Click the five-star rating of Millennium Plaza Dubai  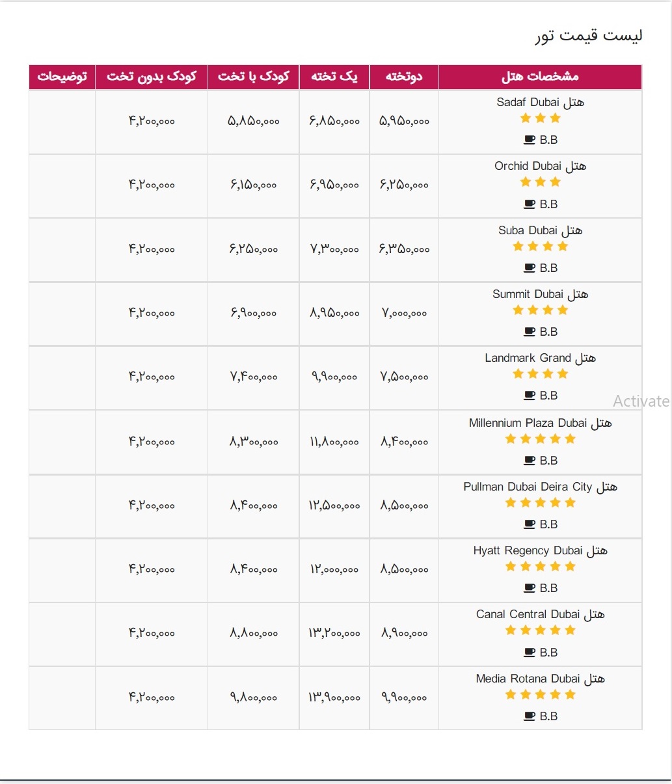click(x=540, y=439)
